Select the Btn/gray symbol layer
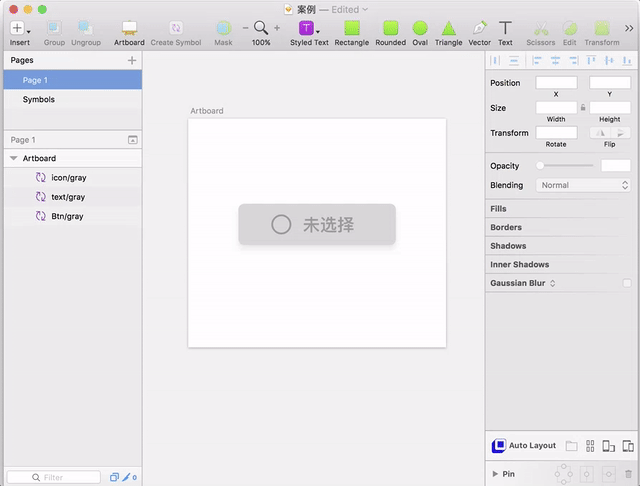This screenshot has height=486, width=640. click(x=73, y=216)
